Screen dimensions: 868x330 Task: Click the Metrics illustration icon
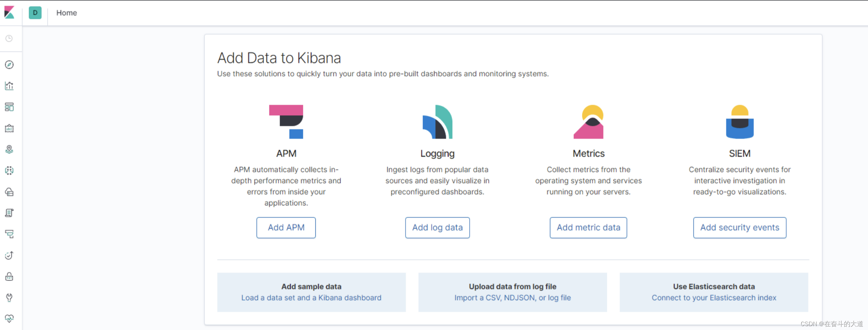tap(589, 122)
